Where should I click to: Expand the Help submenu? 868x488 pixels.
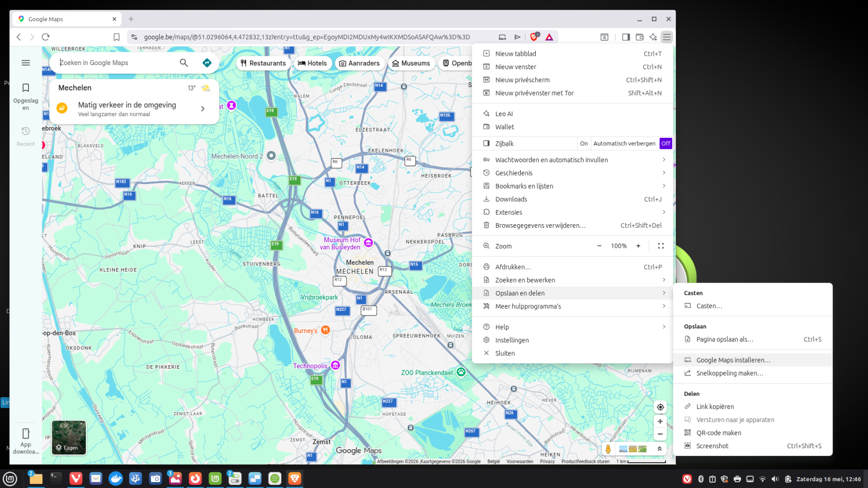coord(572,327)
